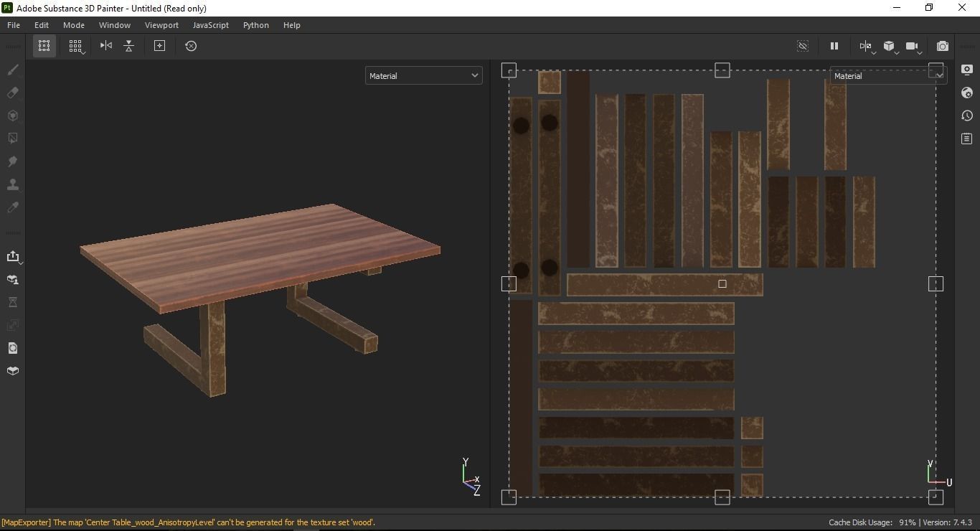The width and height of the screenshot is (980, 531).
Task: Click the MapExporter warning message in status bar
Action: coord(188,522)
